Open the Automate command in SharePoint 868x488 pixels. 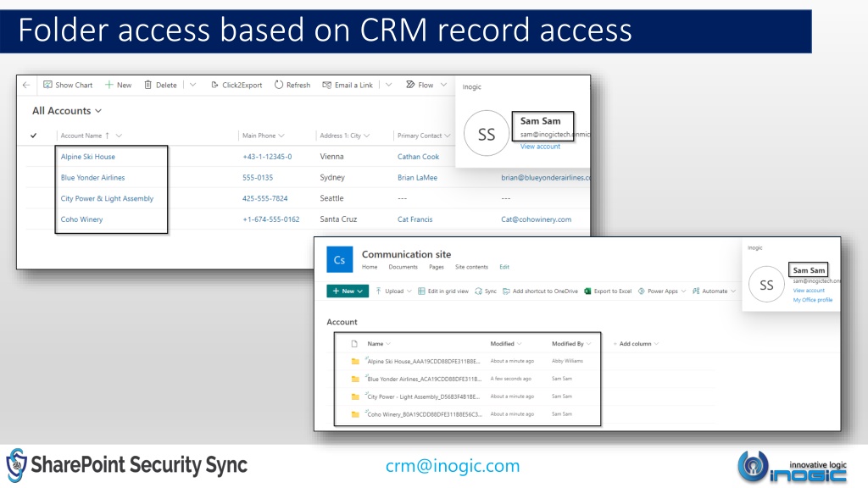point(710,291)
